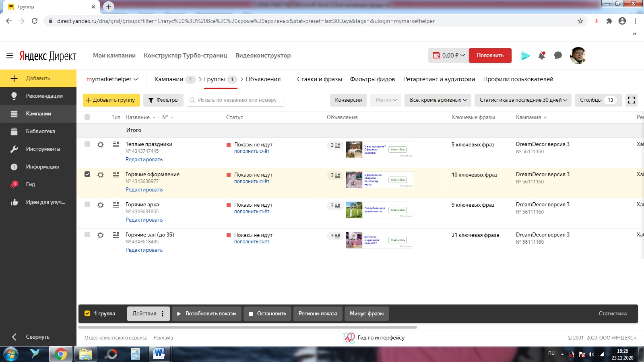Open Статистика за последние 30 дней dropdown
Viewport: 644px width, 362px height.
(x=523, y=100)
